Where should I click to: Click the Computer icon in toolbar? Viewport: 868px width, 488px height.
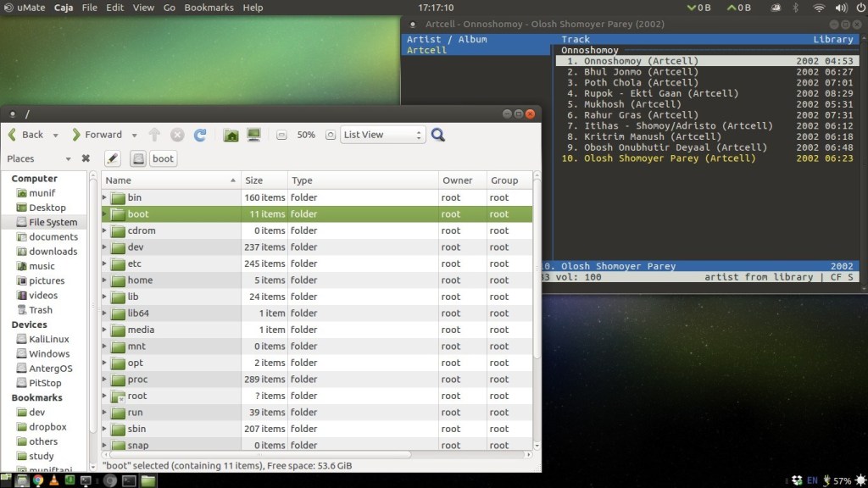pos(253,135)
